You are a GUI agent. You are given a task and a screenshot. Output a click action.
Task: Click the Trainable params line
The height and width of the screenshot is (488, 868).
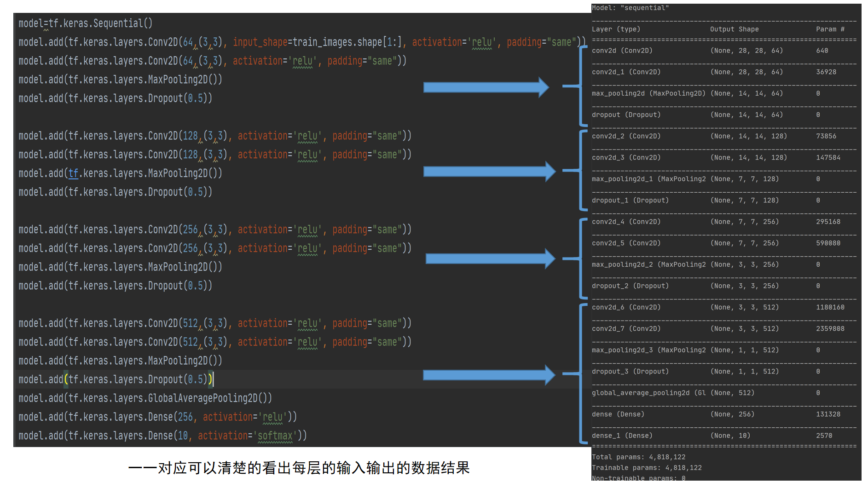[x=647, y=467]
